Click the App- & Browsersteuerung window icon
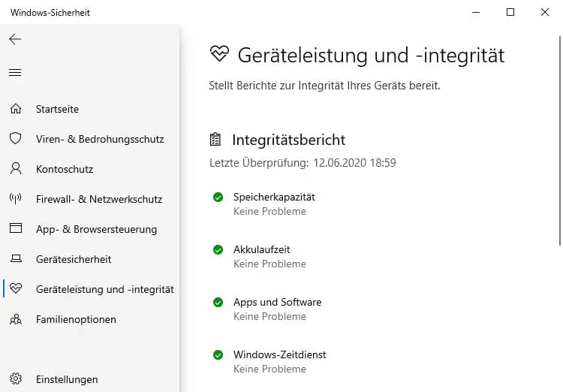563x392 pixels. pyautogui.click(x=15, y=229)
